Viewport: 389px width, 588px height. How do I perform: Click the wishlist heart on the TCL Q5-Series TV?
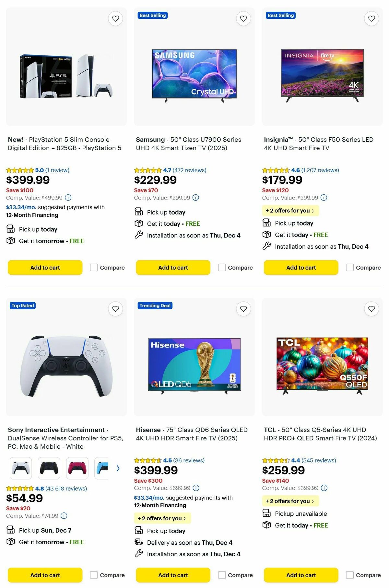pos(371,309)
